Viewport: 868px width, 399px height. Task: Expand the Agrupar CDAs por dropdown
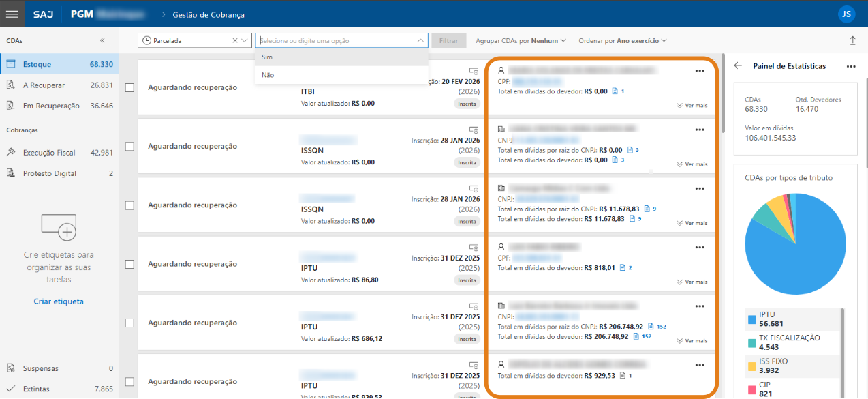[521, 41]
